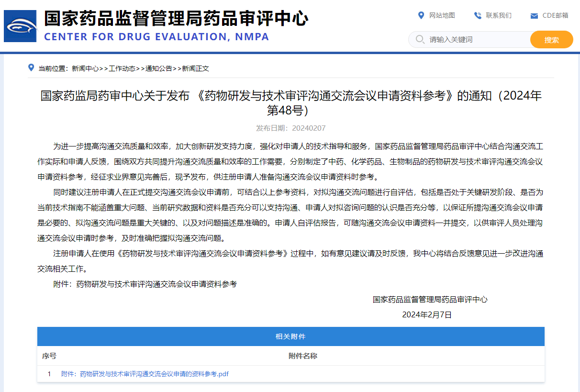Open the 药物研发与技术审评沟通交流会议申请的资料参考.pdf attachment
The width and height of the screenshot is (580, 392).
[145, 374]
